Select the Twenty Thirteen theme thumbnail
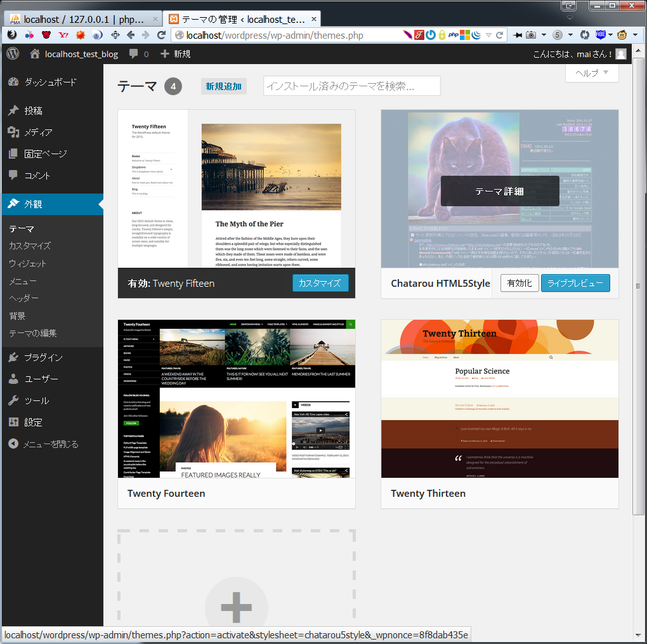This screenshot has width=647, height=644. (500, 399)
